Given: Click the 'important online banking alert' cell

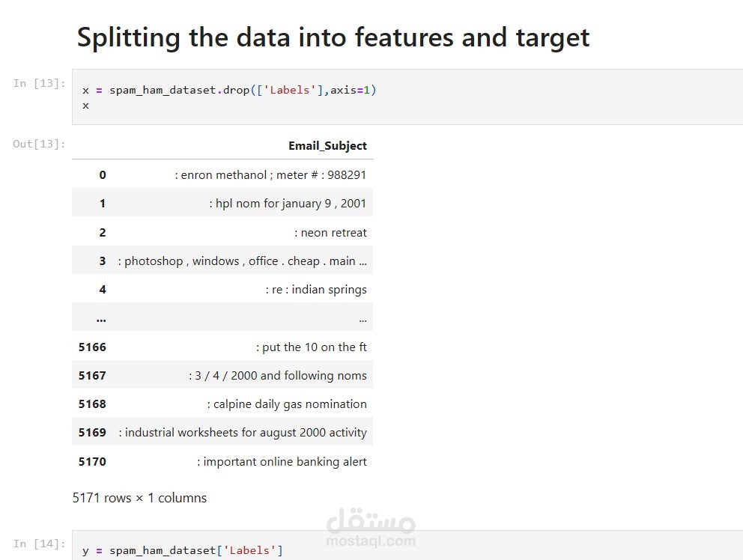Looking at the screenshot, I should click(282, 461).
